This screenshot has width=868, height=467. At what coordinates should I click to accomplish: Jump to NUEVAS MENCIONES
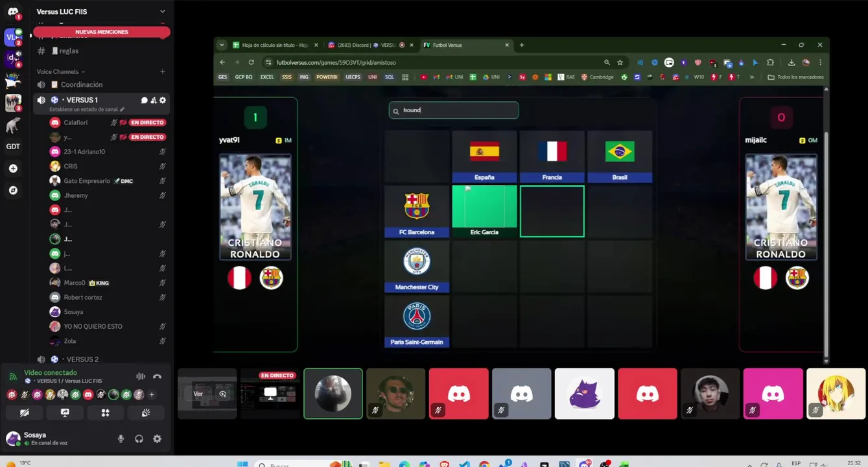[x=102, y=32]
